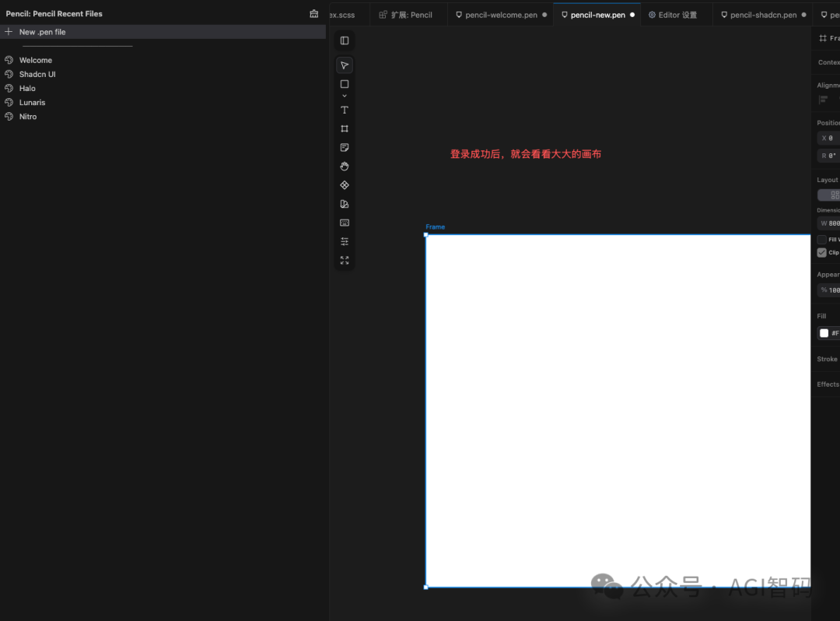Click unsaved dot on pencil-shadcn.pen tab

[x=803, y=15]
